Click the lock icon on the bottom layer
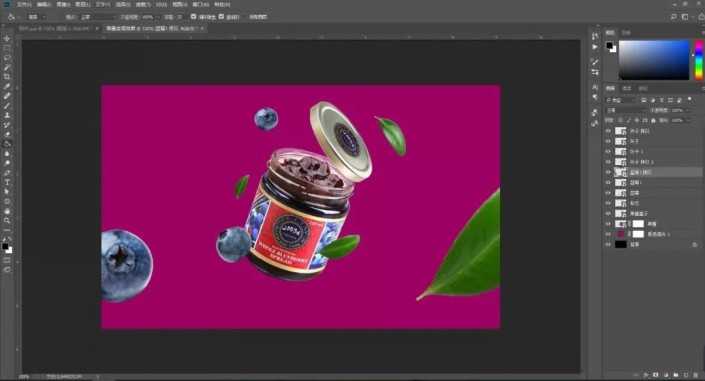The width and height of the screenshot is (705, 381). coord(695,245)
